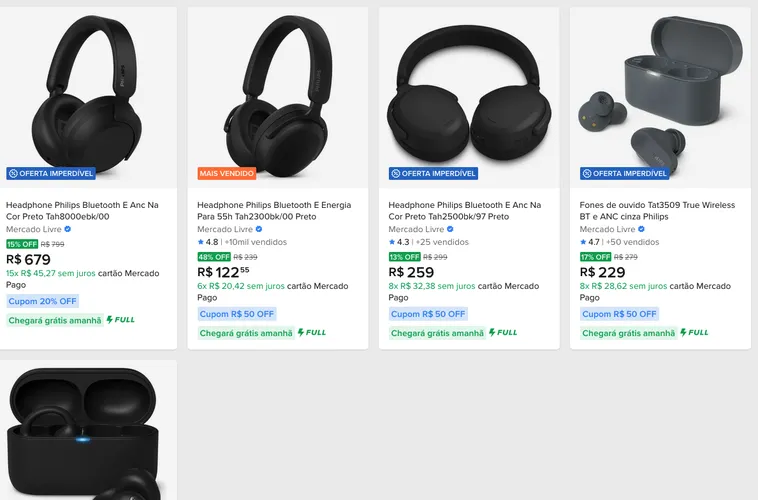Click the OFERTA IMPERDÍVEL badge on Tah8000 headphone
The width and height of the screenshot is (758, 500).
coord(51,173)
